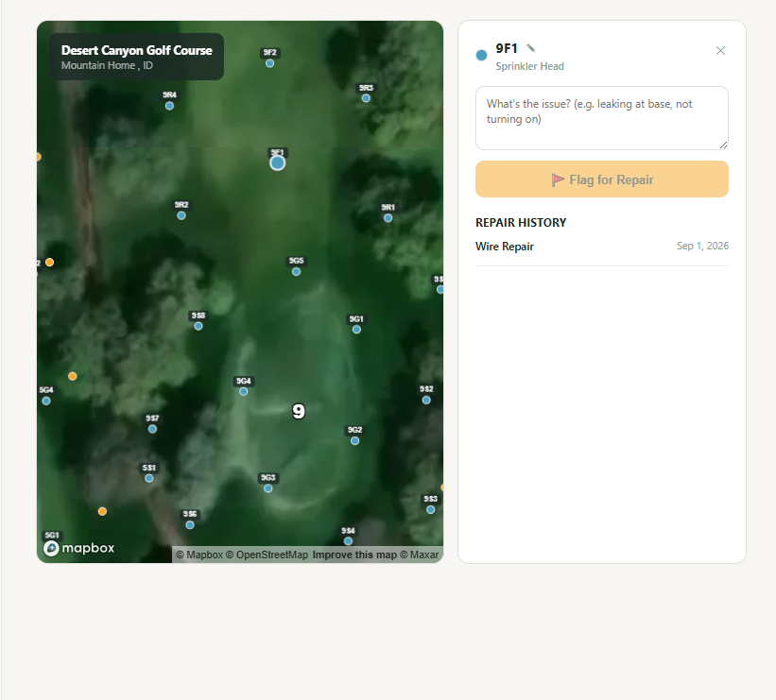Focus the "What's the issue?" text box
The height and width of the screenshot is (700, 776).
click(x=602, y=118)
